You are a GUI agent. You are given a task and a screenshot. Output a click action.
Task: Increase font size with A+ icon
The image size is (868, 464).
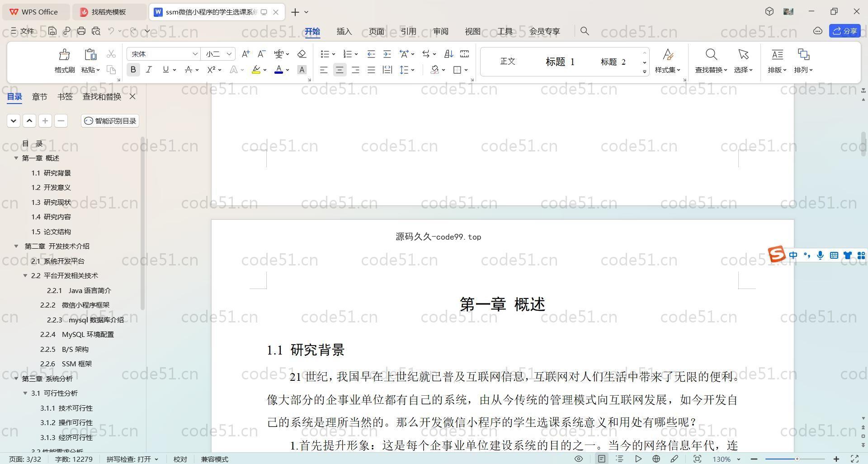[245, 54]
